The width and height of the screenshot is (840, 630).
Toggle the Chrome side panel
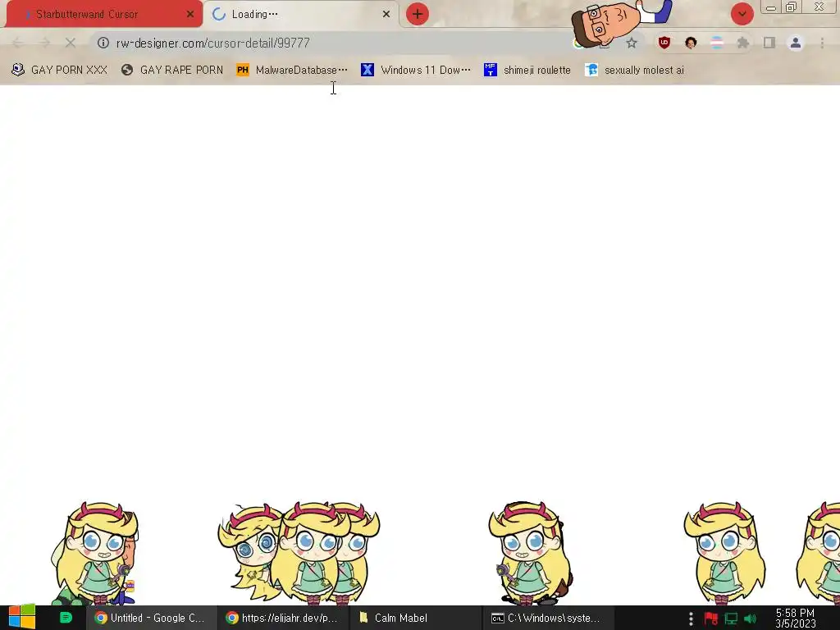click(x=769, y=43)
